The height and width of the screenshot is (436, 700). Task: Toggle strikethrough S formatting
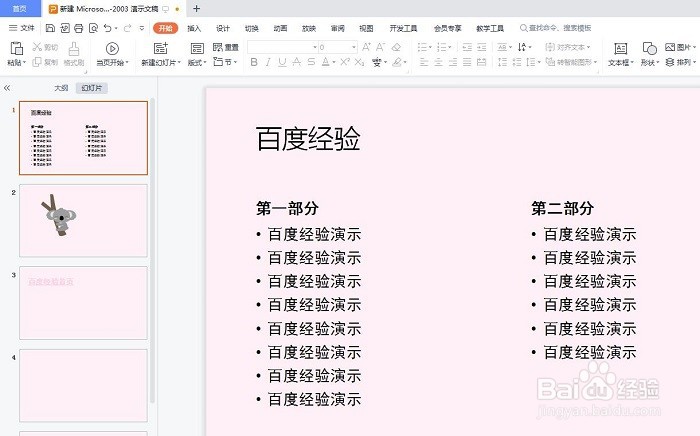click(x=311, y=62)
